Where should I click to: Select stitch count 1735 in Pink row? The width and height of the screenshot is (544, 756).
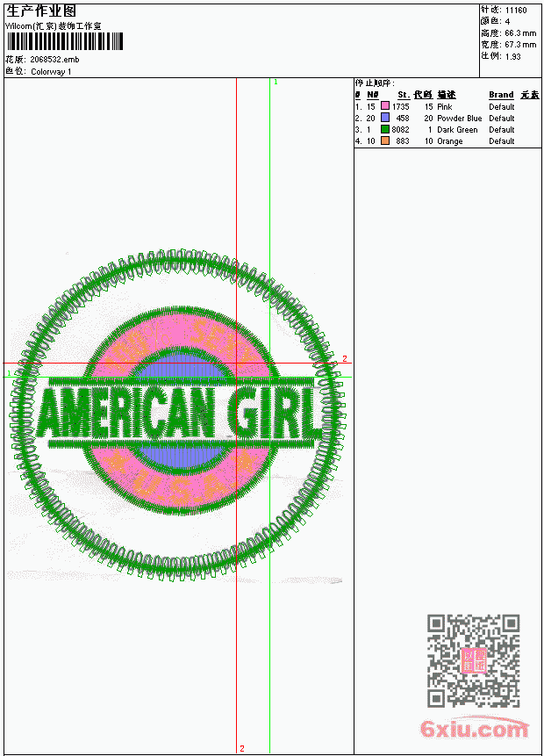click(x=400, y=106)
